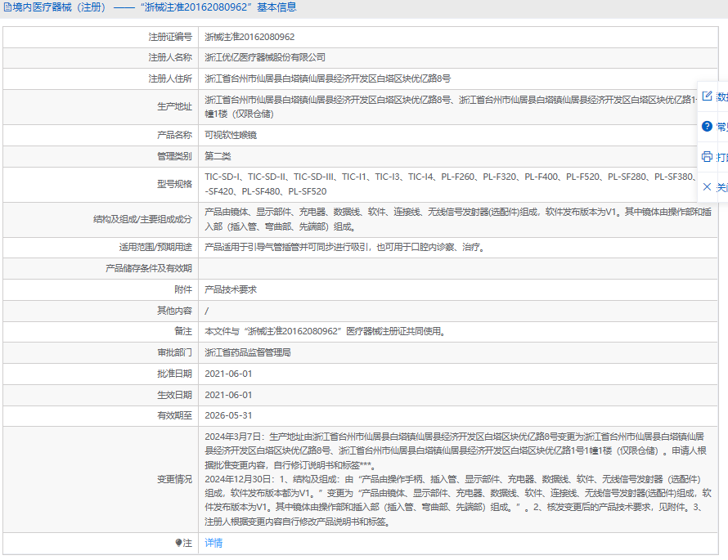This screenshot has height=560, width=728.
Task: Click the 生产地址 row label
Action: tap(174, 107)
